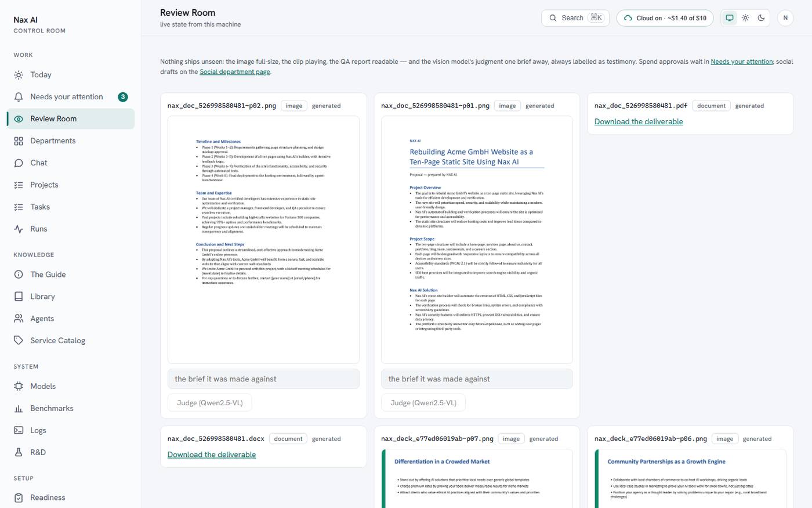This screenshot has height=508, width=812.
Task: Click the Cloud on spend status pill
Action: pos(665,18)
